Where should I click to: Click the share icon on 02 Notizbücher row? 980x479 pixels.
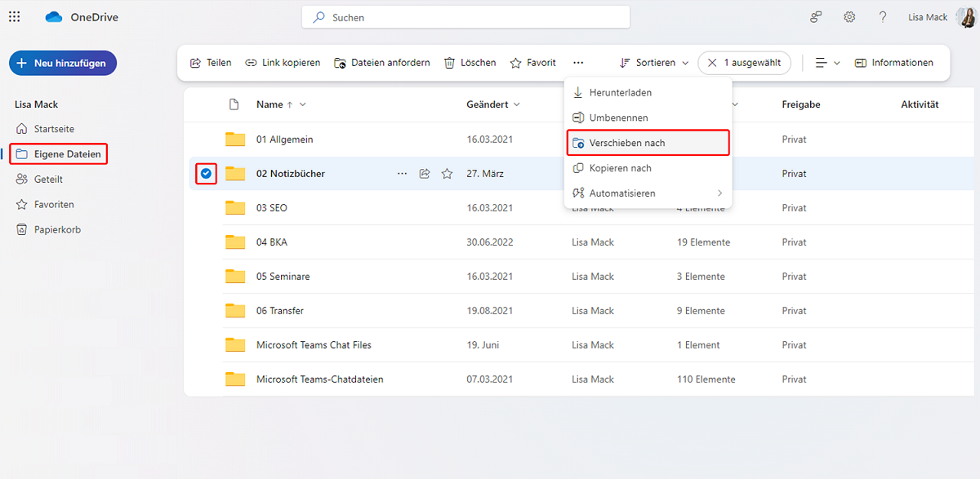tap(425, 174)
